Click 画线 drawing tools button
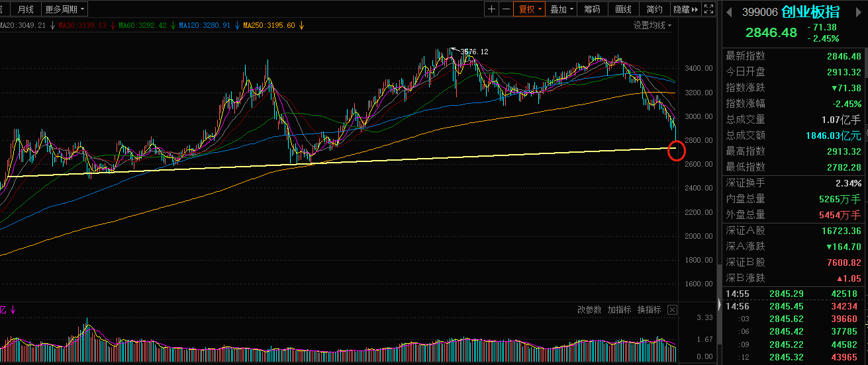Image resolution: width=868 pixels, height=365 pixels. 623,9
